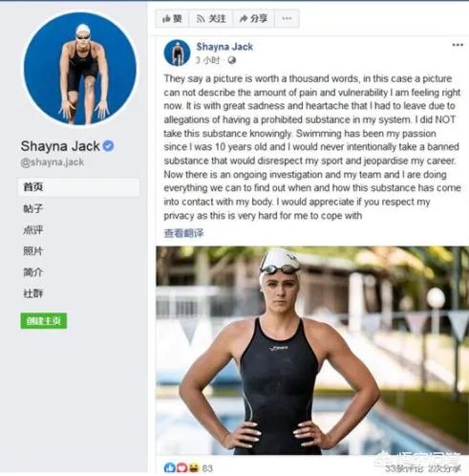Open 简介 page section

tap(33, 272)
